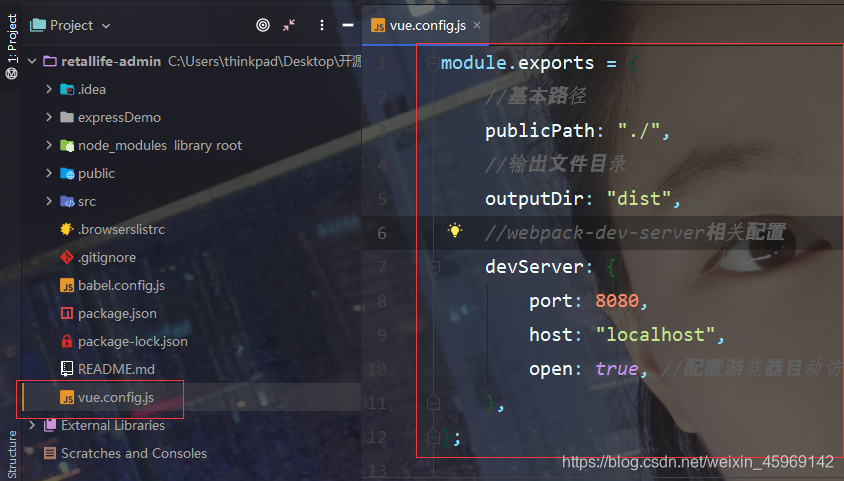The image size is (844, 481).
Task: Expand the node_modules folder
Action: (49, 145)
